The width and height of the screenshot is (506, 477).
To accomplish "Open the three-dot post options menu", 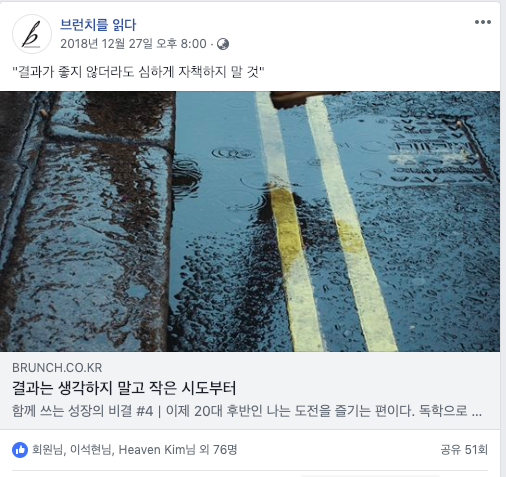I will (x=483, y=22).
